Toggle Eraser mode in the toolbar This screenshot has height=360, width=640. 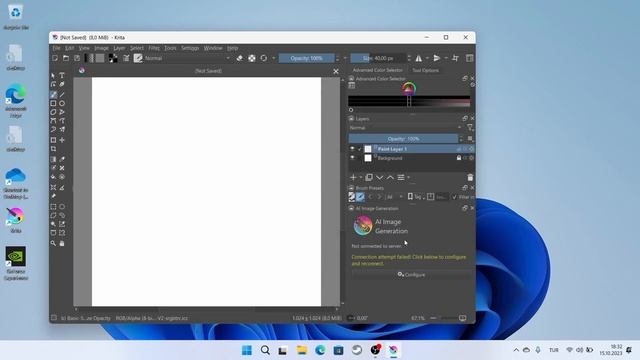240,58
